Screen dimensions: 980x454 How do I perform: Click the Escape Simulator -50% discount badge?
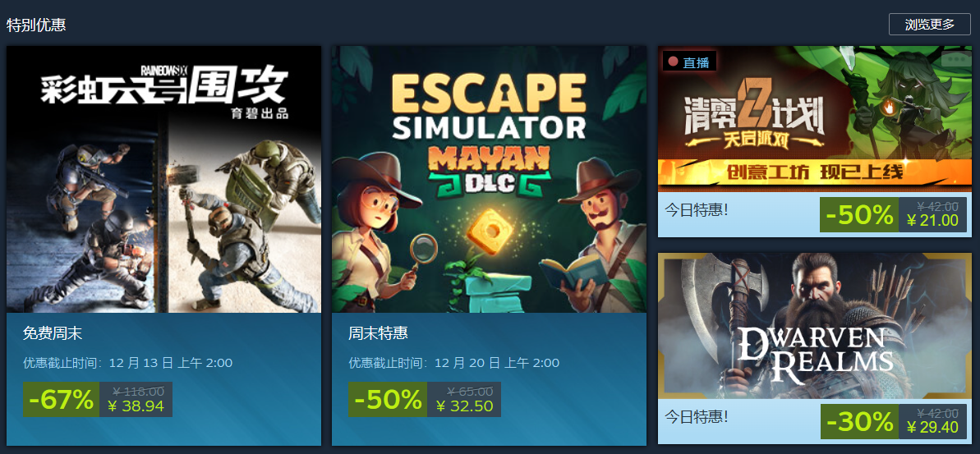[x=388, y=399]
